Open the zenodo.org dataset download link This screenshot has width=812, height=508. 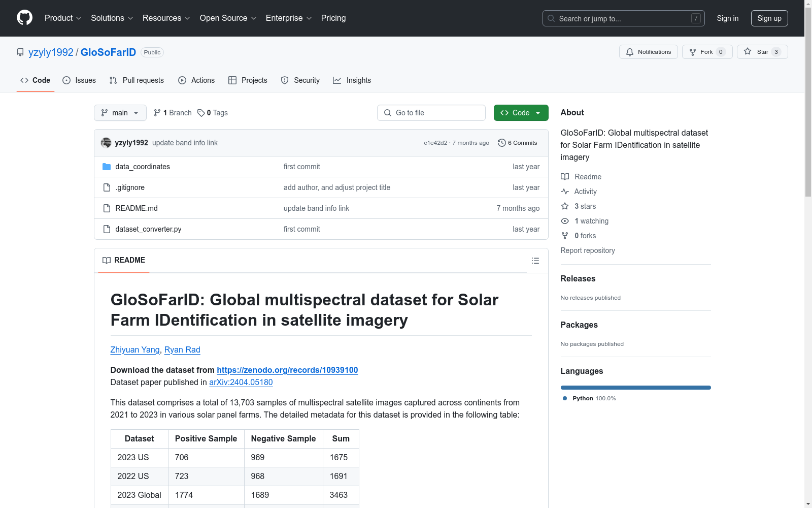click(x=287, y=370)
